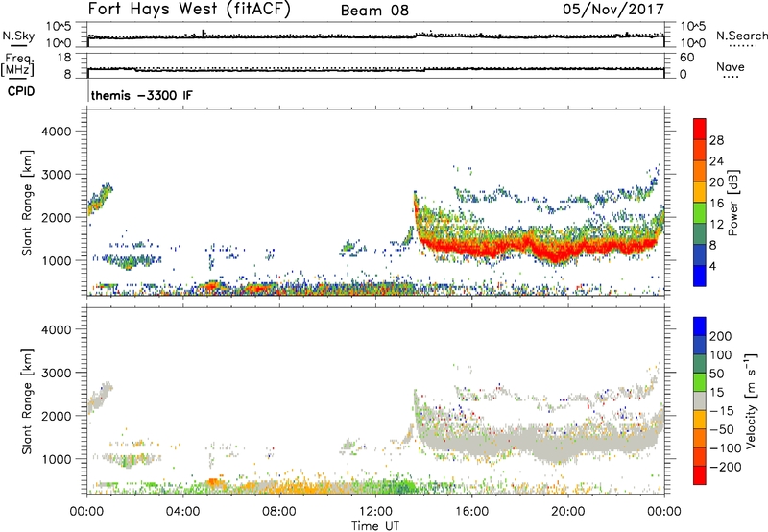Pick the red bottom segment of velocity colorbar
Image resolution: width=768 pixels, height=532 pixels.
point(700,475)
